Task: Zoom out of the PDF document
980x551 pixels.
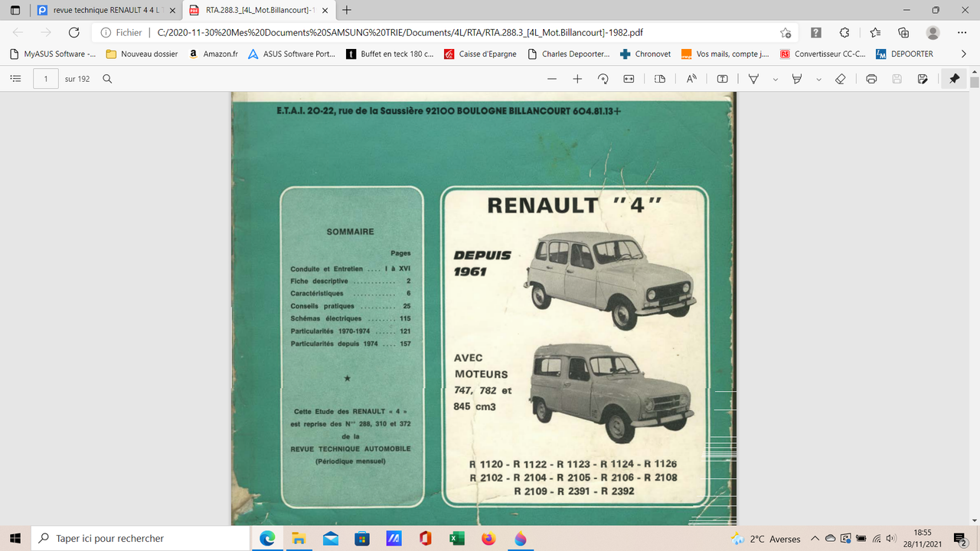Action: coord(552,79)
